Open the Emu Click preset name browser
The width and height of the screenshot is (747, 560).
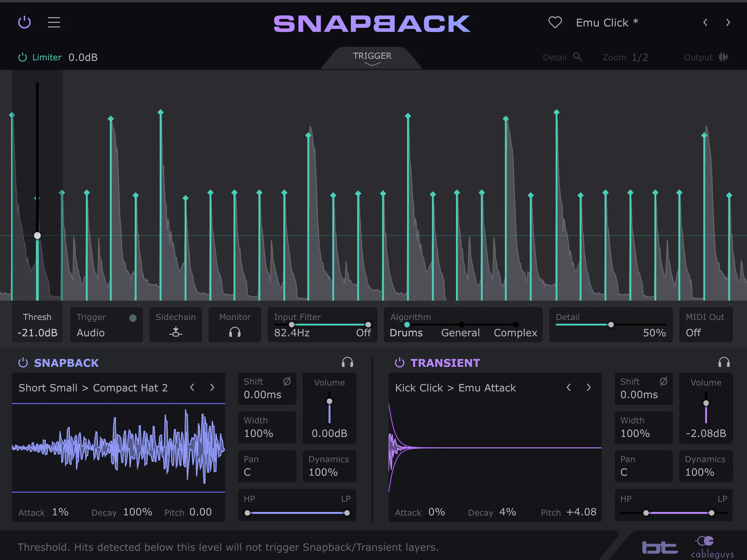point(607,23)
